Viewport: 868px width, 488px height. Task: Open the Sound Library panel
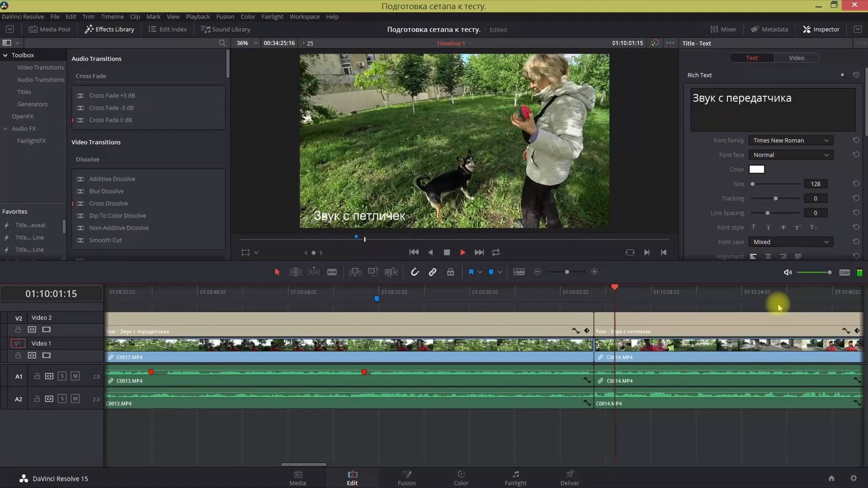click(x=225, y=29)
